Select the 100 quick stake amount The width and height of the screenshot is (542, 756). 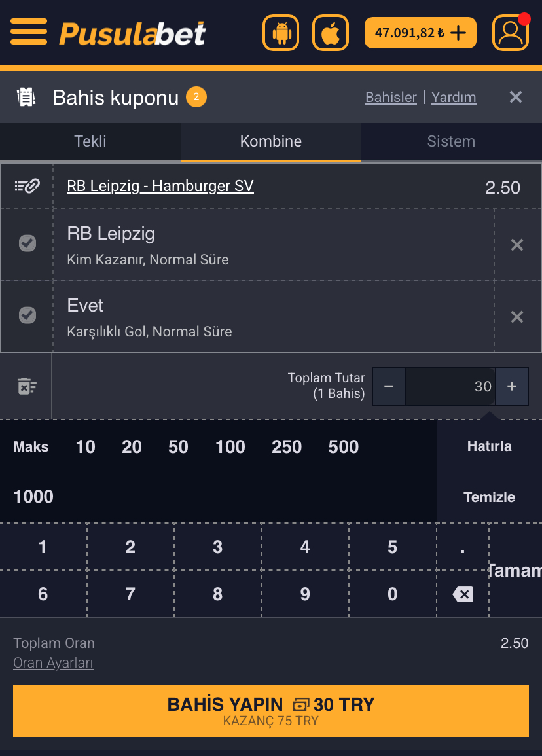pos(230,447)
